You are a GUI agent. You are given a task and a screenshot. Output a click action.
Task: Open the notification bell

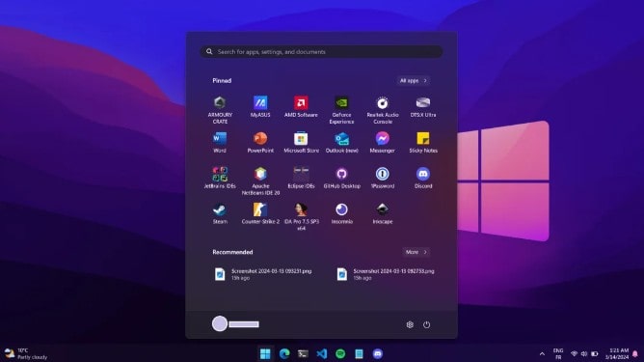click(635, 353)
